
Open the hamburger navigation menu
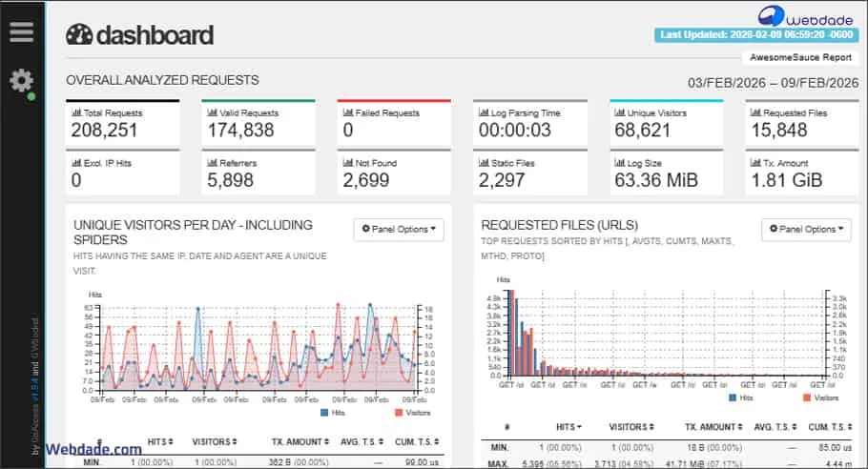(21, 31)
